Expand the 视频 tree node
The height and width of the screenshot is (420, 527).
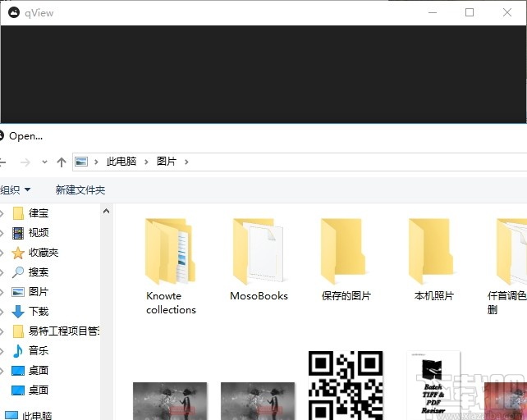pos(2,233)
